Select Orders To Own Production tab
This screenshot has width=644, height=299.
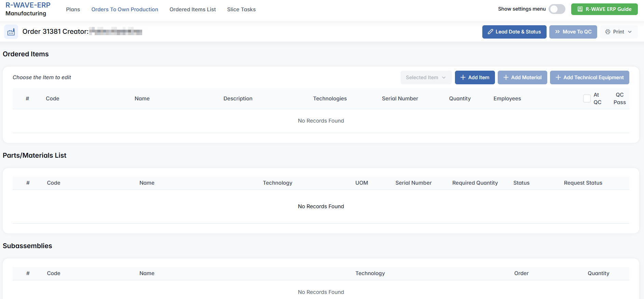tap(124, 10)
